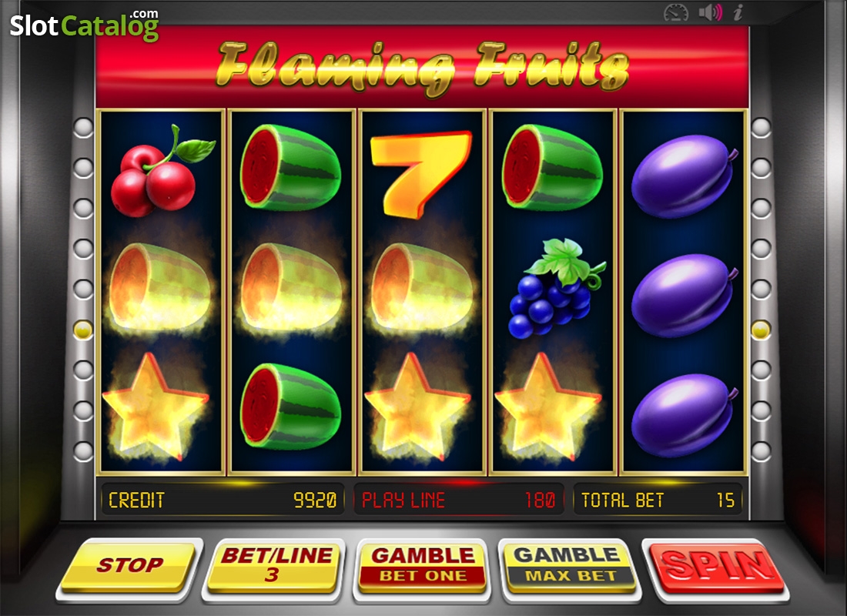Viewport: 847px width, 616px height.
Task: Click the flaming melon on second reel
Action: (x=290, y=289)
